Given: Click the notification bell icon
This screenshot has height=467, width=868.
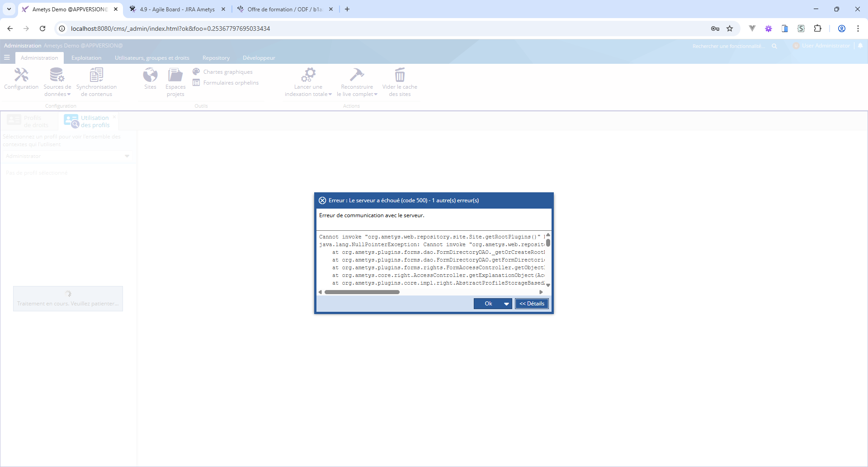Looking at the screenshot, I should click(x=860, y=46).
